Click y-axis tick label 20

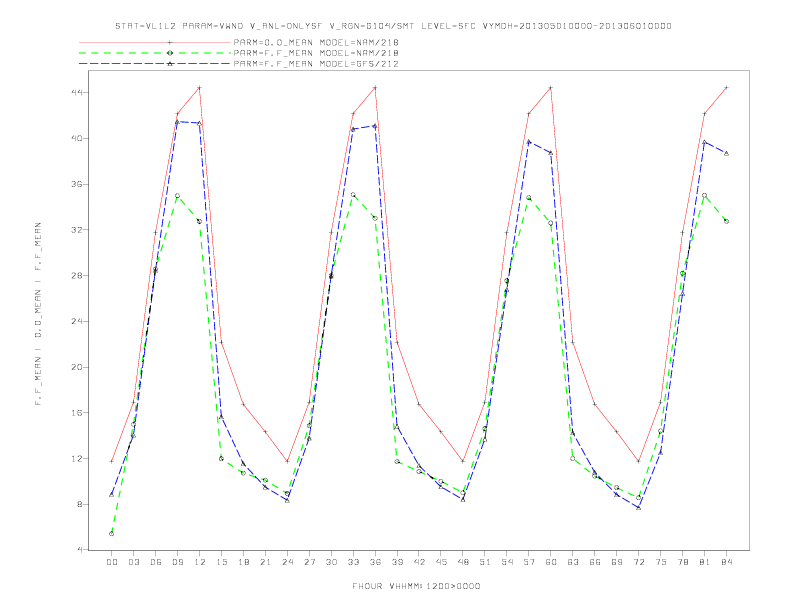coord(78,367)
